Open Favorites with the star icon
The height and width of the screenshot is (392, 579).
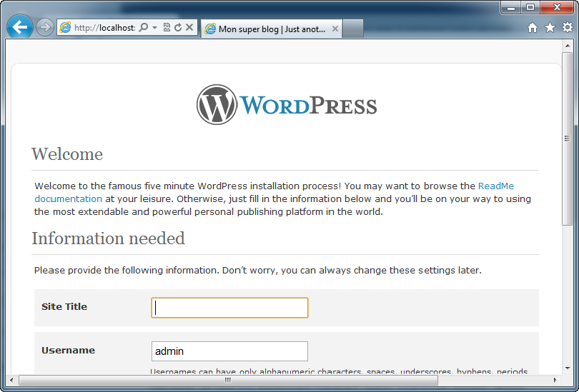(x=550, y=27)
